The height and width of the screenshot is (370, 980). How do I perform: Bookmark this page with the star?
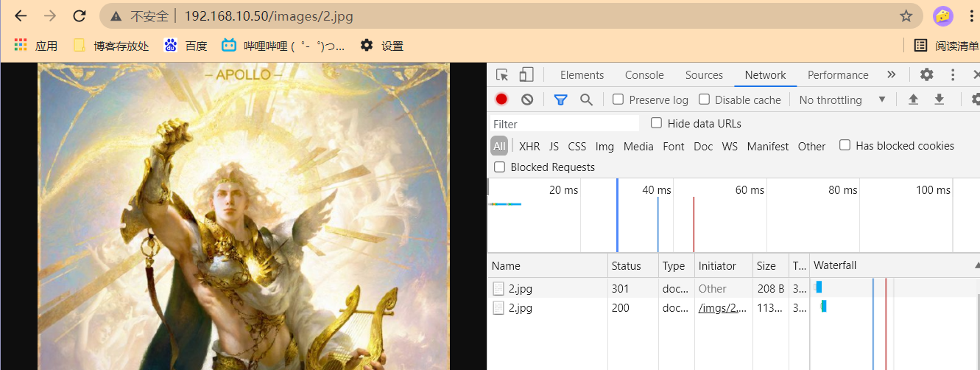(x=906, y=16)
